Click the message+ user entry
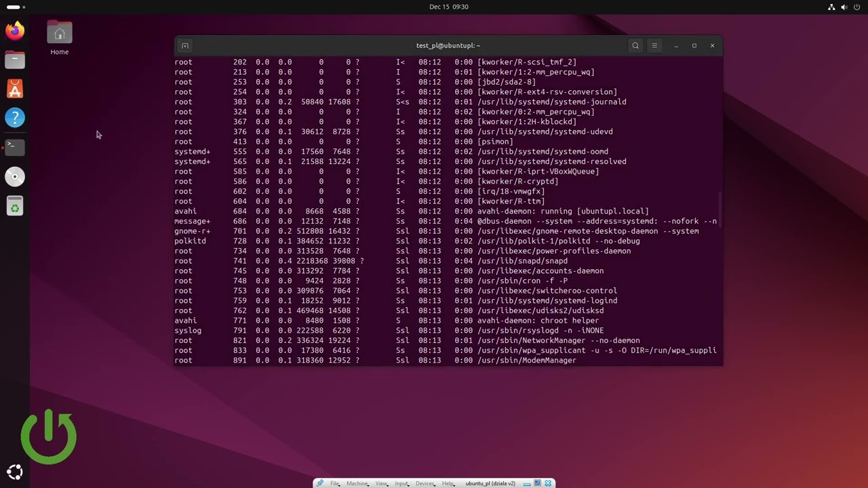 (x=193, y=221)
